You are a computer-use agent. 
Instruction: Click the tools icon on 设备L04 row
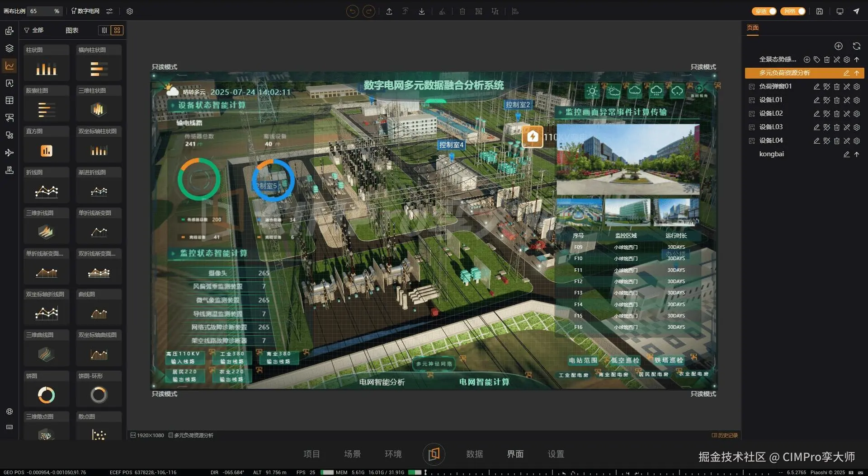846,141
